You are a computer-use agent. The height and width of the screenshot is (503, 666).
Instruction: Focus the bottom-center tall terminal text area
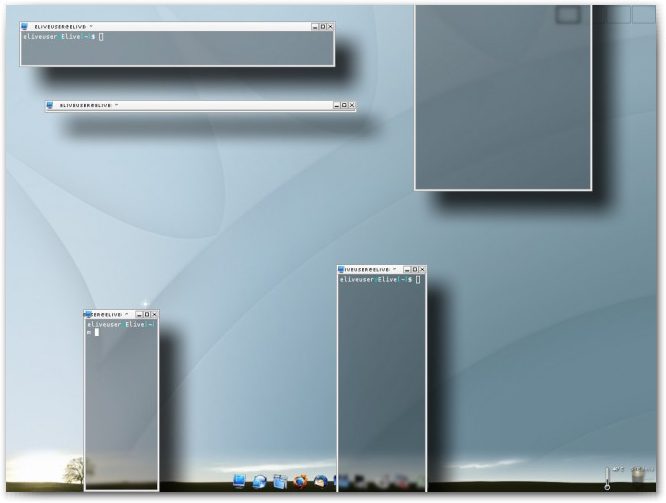coord(381,380)
